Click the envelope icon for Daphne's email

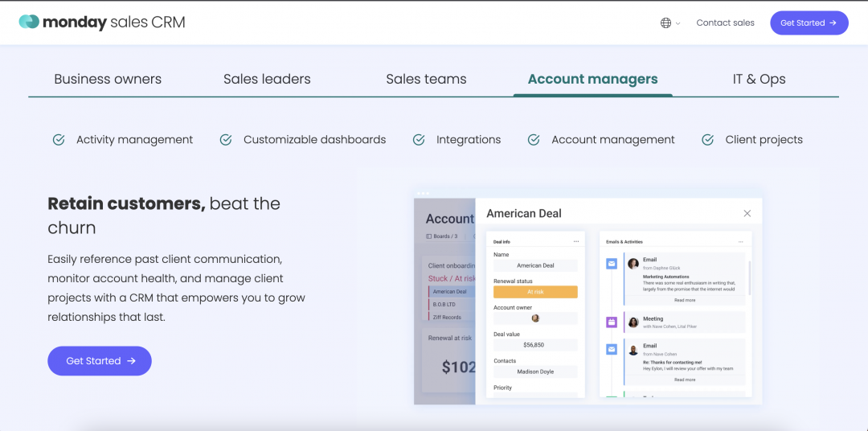click(612, 264)
